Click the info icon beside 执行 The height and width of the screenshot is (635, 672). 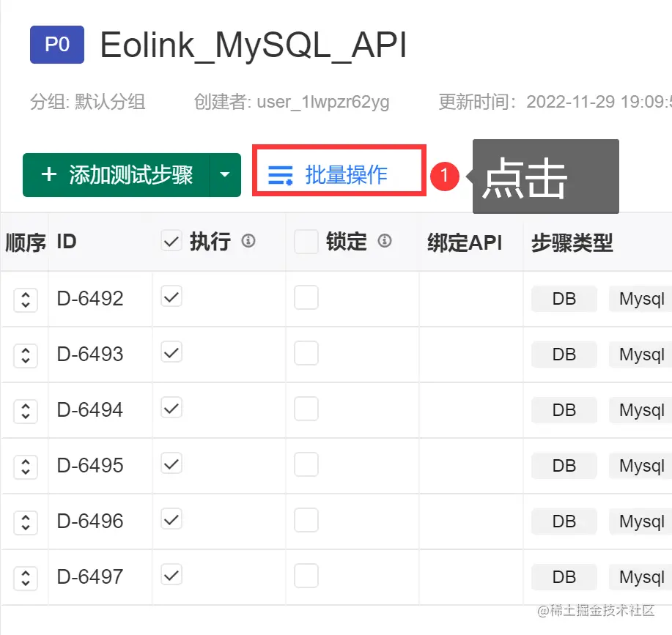tap(248, 241)
